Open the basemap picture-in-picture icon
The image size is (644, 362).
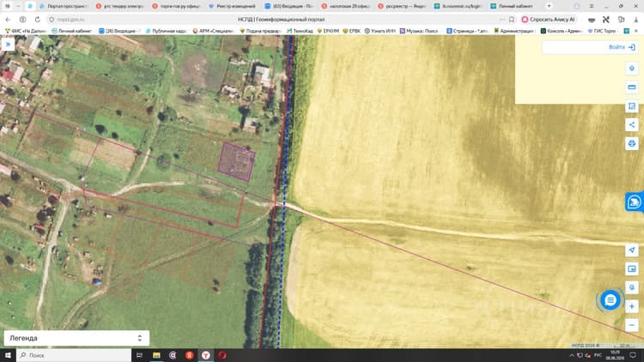pos(632,268)
